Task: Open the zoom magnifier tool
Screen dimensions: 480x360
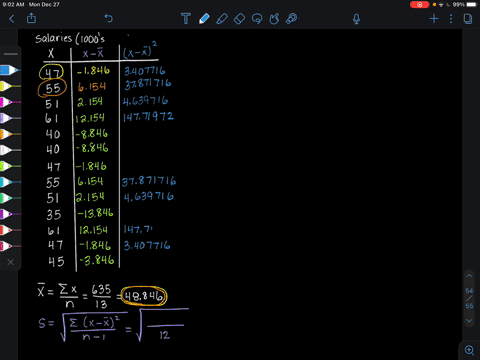Action: (x=469, y=350)
